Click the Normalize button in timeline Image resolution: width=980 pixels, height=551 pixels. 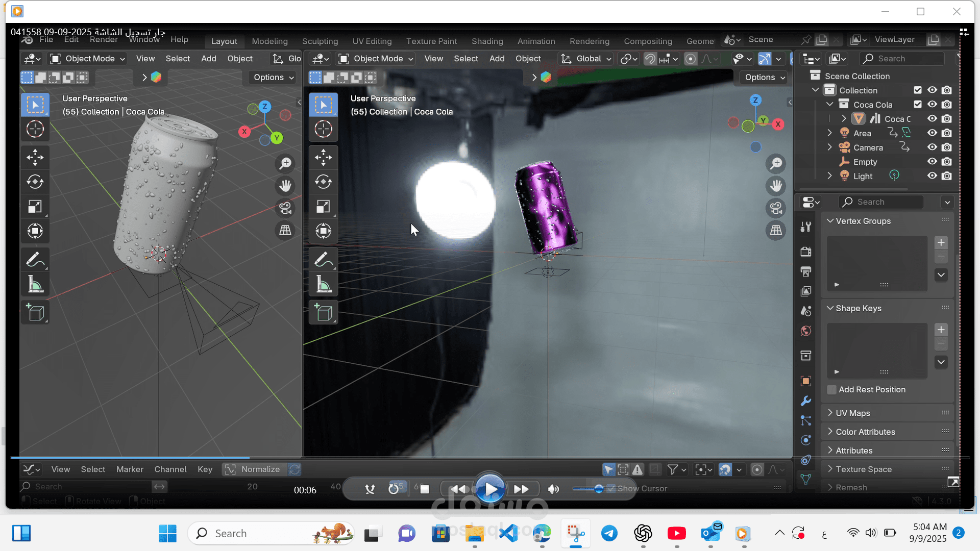pyautogui.click(x=254, y=469)
